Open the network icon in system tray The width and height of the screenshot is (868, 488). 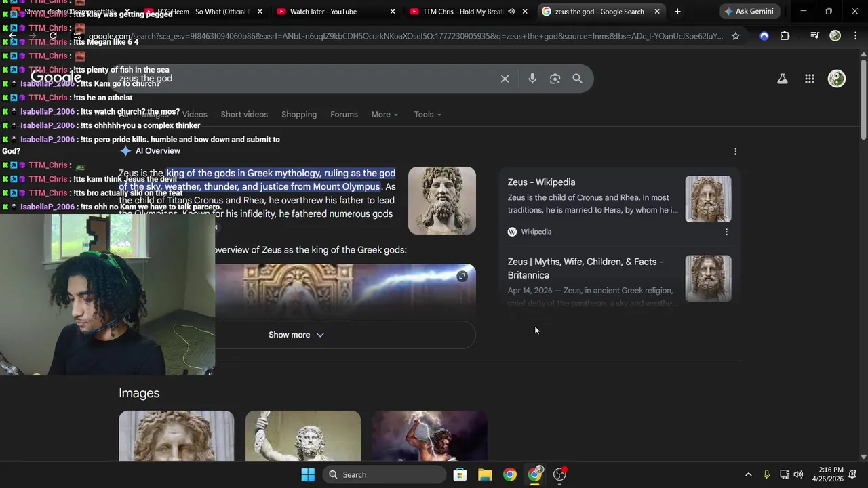coord(784,474)
